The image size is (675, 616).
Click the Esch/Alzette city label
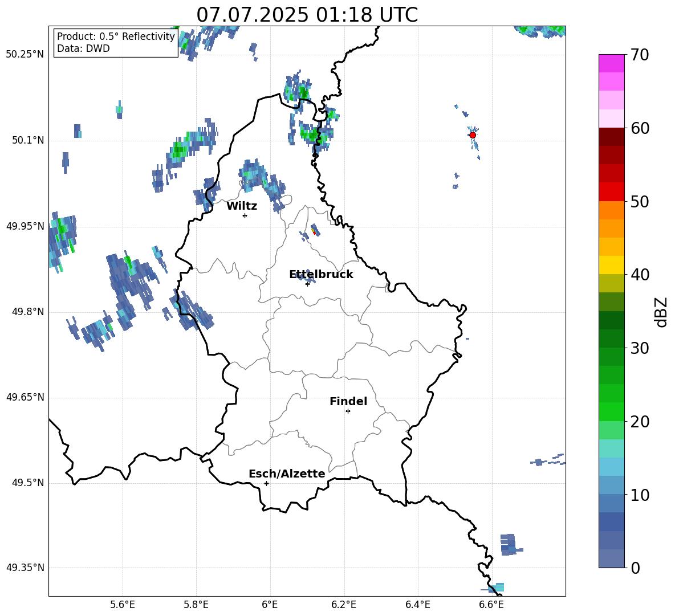(287, 474)
